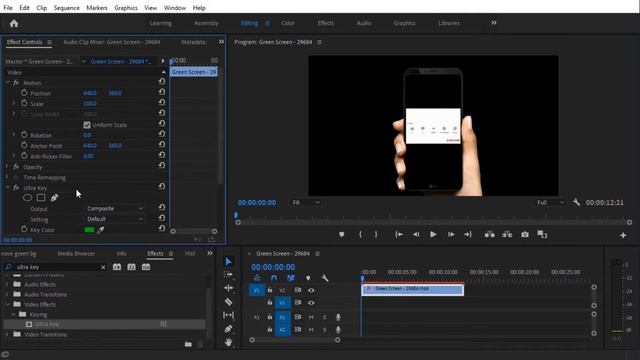This screenshot has height=360, width=640.
Task: Select Green Screen clip on timeline
Action: point(413,289)
